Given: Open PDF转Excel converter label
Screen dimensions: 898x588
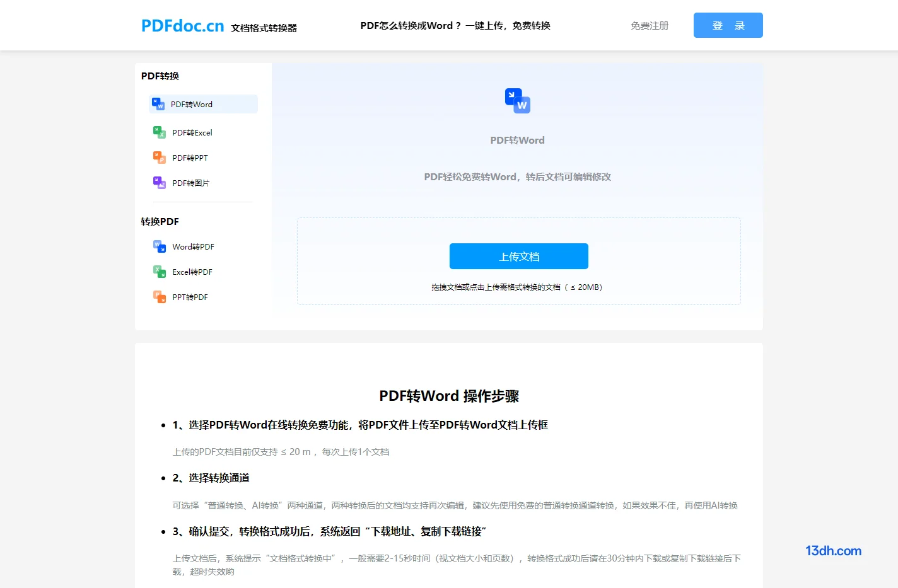Looking at the screenshot, I should 192,133.
